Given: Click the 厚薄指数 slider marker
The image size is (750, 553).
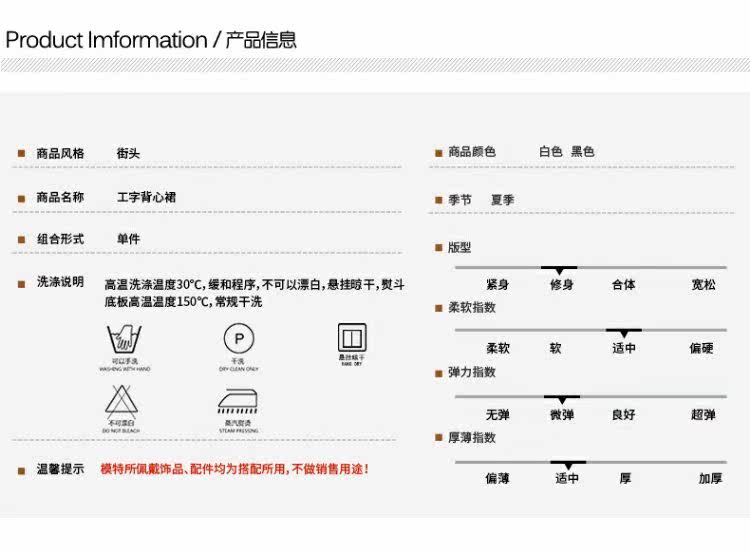Looking at the screenshot, I should (x=568, y=465).
